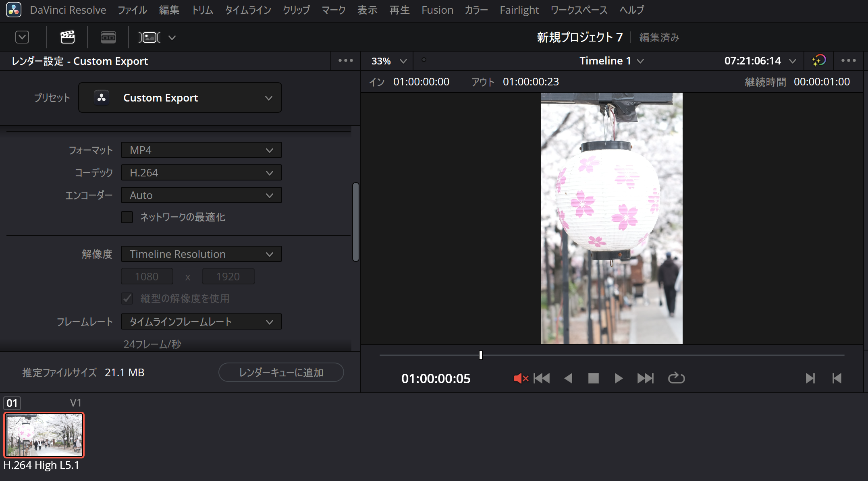Open the ヘルプ menu
Screen dimensions: 868x481
[x=631, y=10]
